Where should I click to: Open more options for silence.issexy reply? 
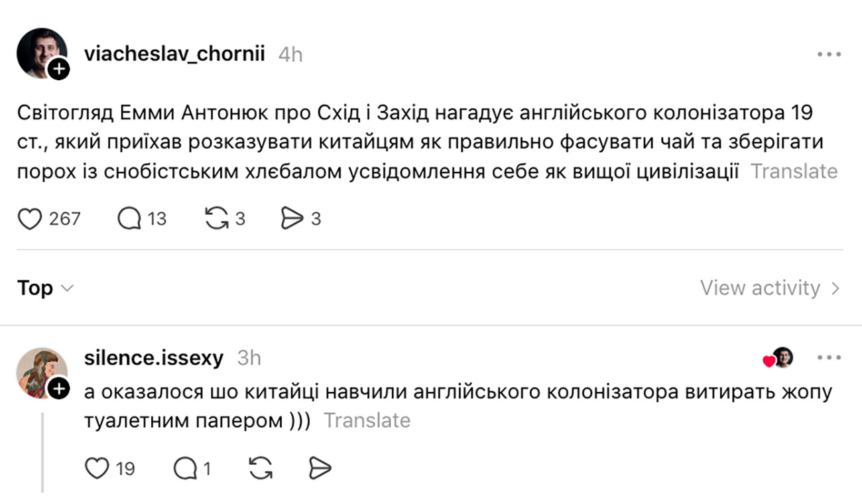click(x=828, y=358)
